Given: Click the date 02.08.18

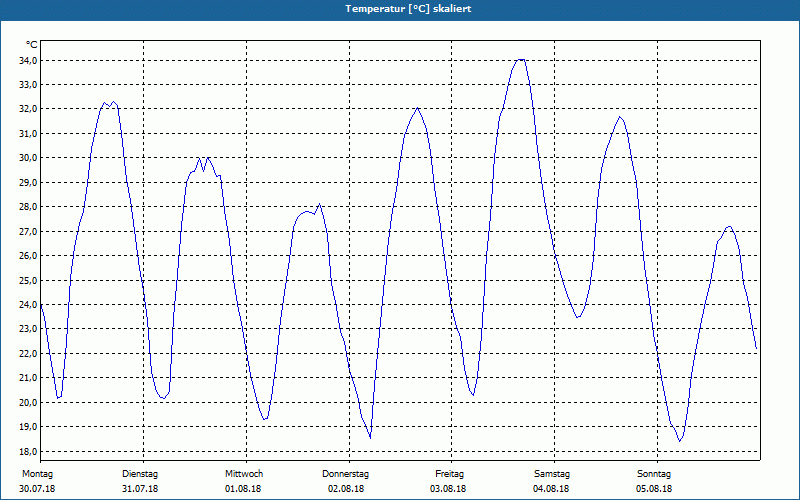Looking at the screenshot, I should click(x=346, y=489).
